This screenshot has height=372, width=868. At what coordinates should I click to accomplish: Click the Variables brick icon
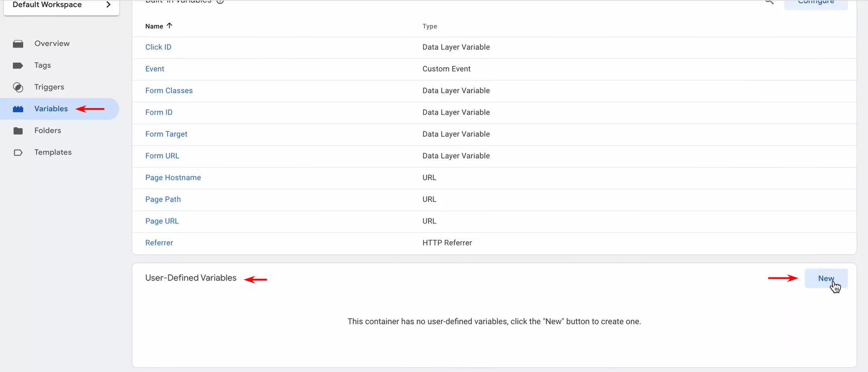coord(18,109)
